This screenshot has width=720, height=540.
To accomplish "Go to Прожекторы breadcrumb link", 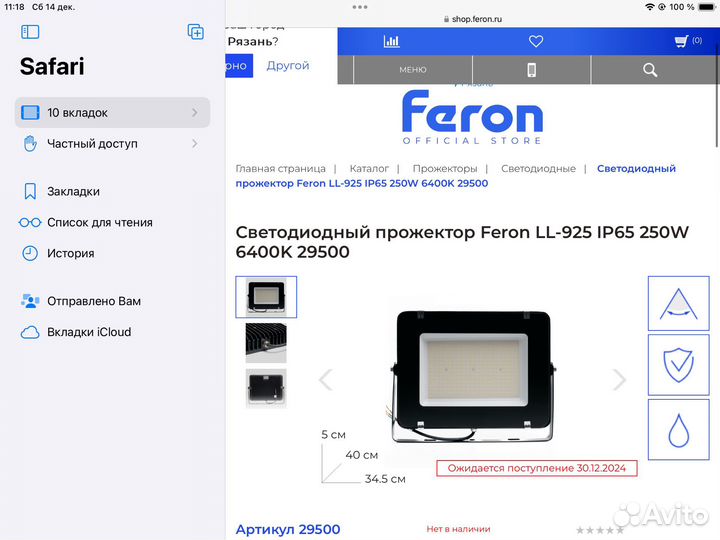I will point(444,169).
